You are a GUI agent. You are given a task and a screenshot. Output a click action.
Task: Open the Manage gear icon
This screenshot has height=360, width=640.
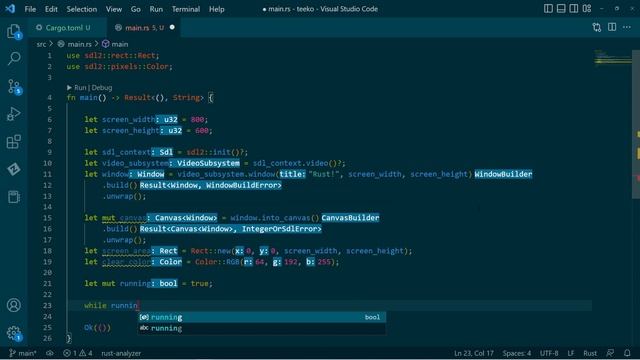pyautogui.click(x=14, y=333)
